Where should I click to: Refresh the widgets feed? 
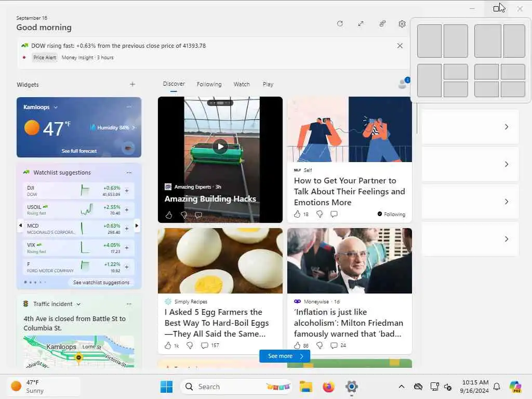coord(340,24)
